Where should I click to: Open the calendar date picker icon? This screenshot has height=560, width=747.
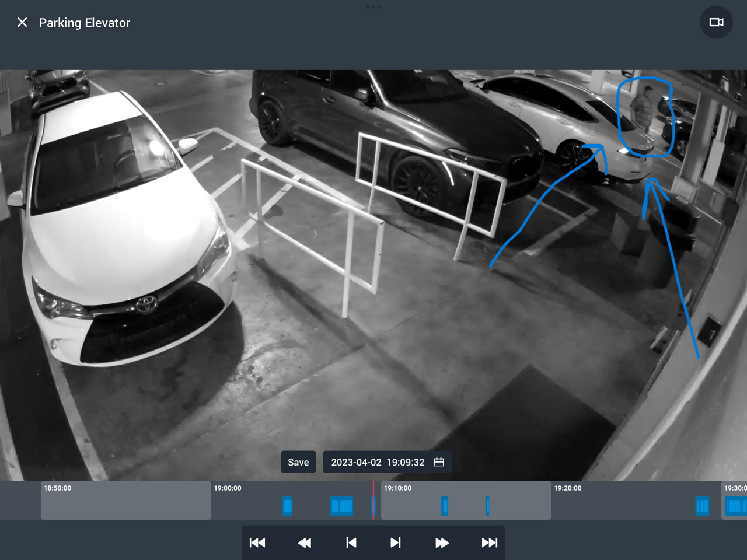coord(439,462)
